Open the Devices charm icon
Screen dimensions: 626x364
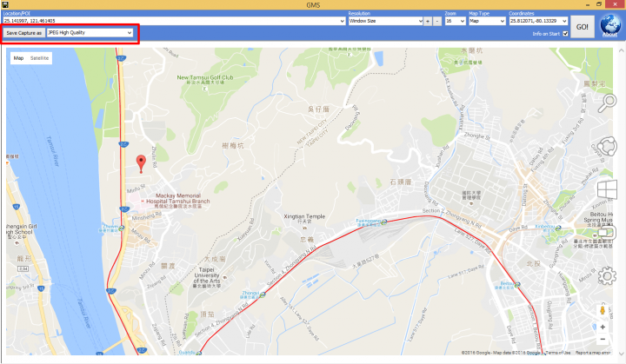(607, 232)
